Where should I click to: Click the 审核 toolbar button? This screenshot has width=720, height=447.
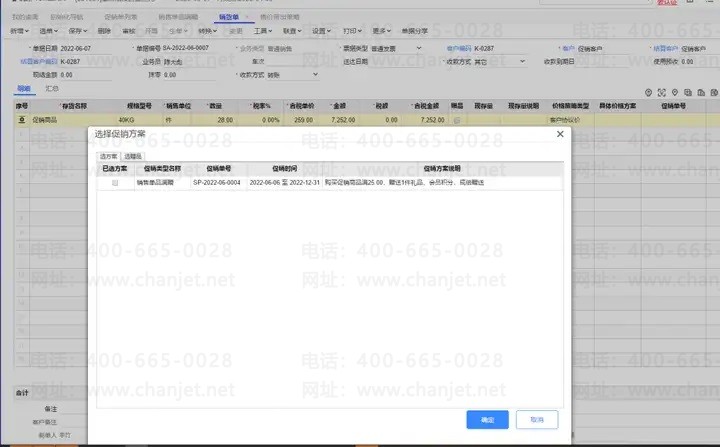point(129,31)
